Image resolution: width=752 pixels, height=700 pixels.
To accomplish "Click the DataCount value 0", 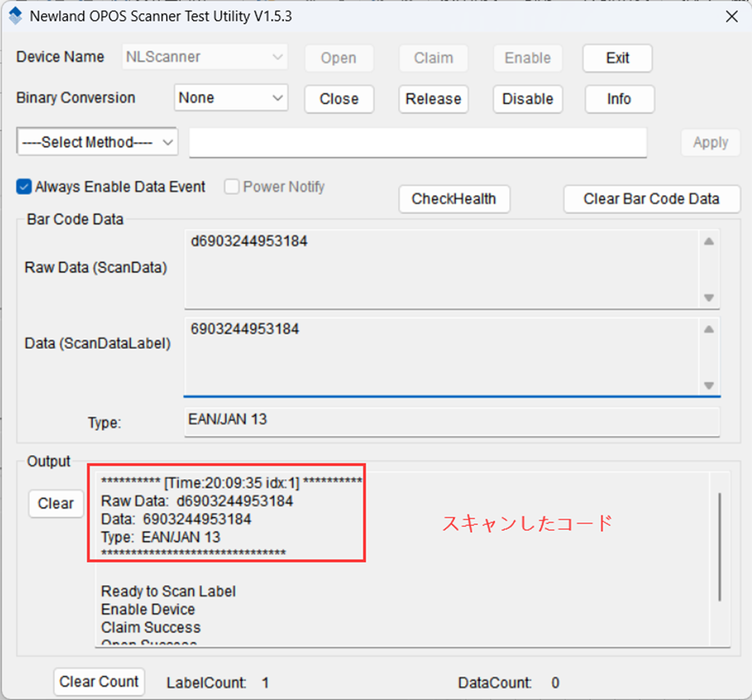I will (x=555, y=683).
